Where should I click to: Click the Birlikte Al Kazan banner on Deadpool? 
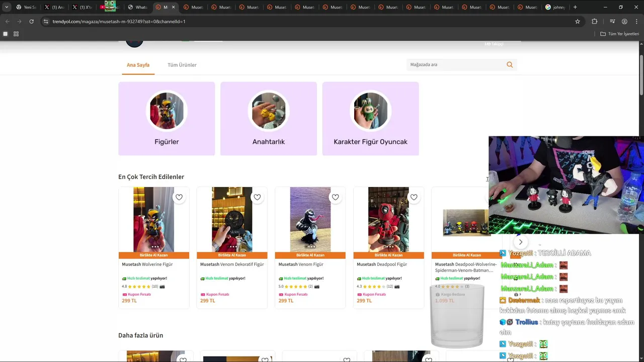[388, 255]
